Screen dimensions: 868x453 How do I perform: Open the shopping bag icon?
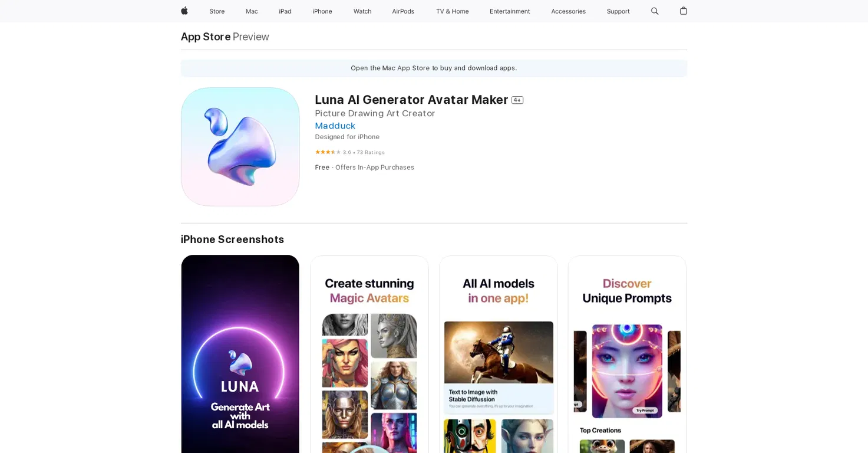click(x=684, y=11)
